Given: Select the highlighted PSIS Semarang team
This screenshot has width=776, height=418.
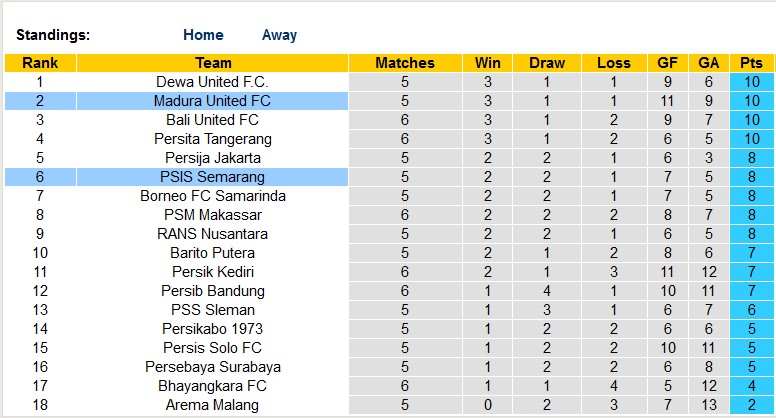Looking at the screenshot, I should (x=213, y=177).
